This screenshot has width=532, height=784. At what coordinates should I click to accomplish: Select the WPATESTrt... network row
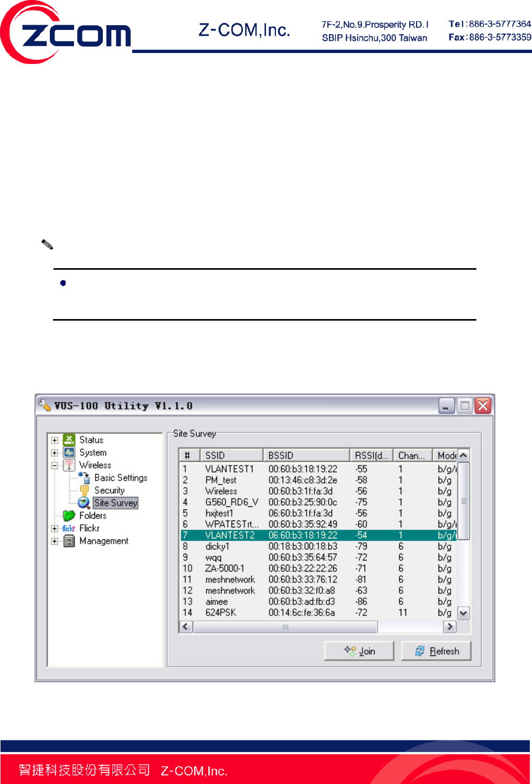coord(318,524)
